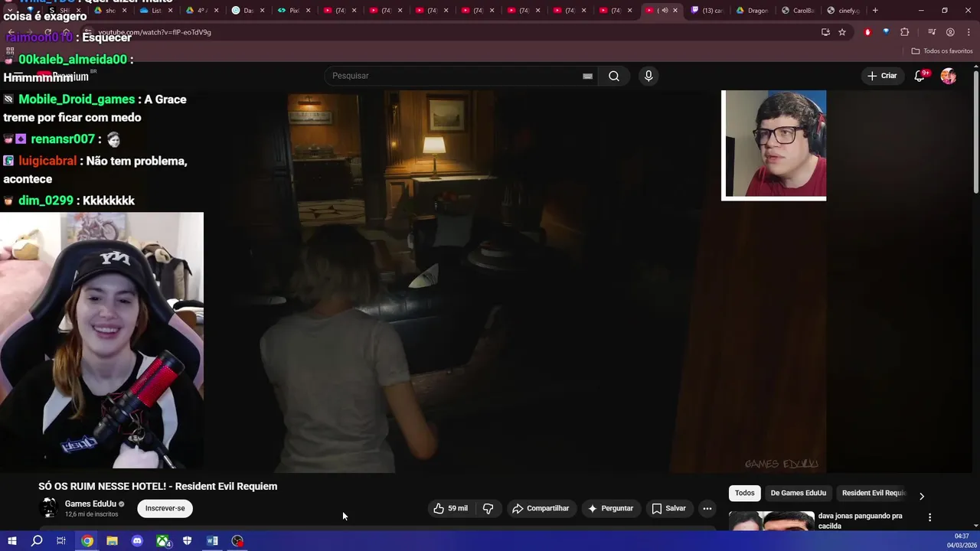Open Windows taskbar search
The width and height of the screenshot is (980, 551).
pyautogui.click(x=37, y=541)
